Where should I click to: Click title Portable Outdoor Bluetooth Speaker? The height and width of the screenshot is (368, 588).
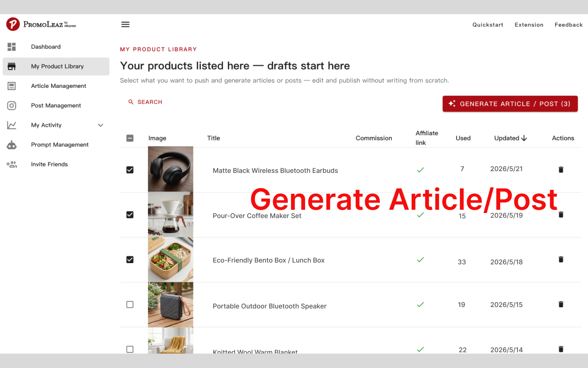pyautogui.click(x=270, y=306)
